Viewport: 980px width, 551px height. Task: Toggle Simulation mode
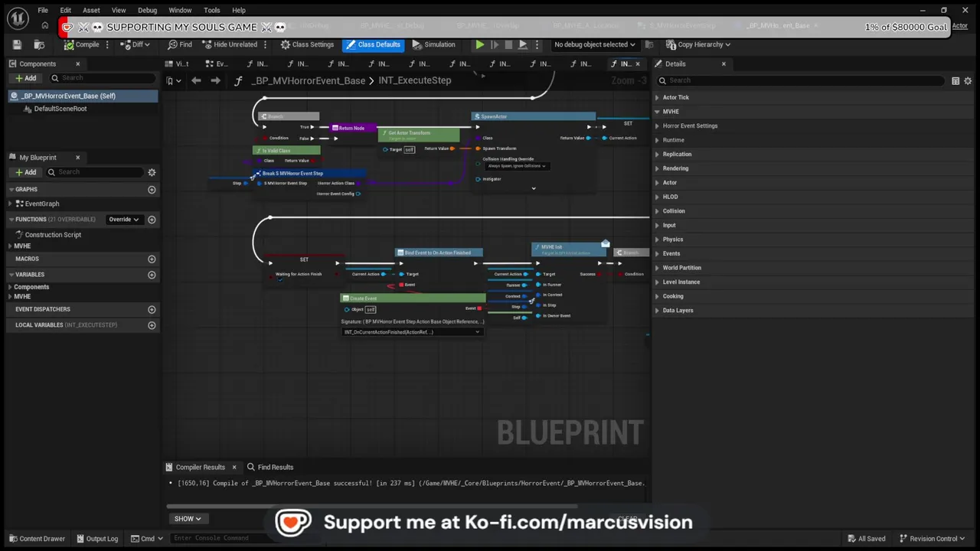tap(433, 44)
